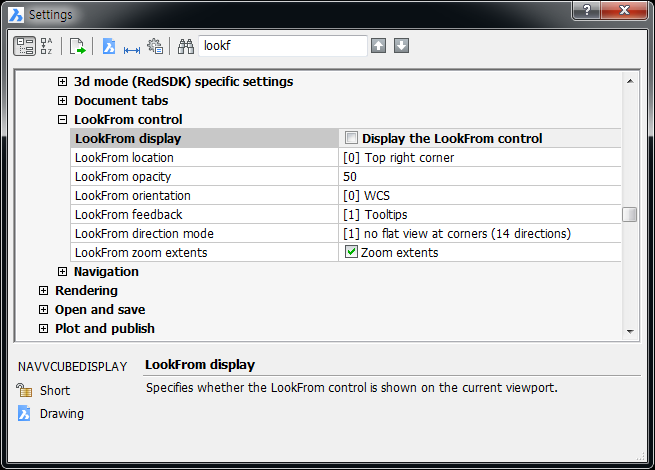The height and width of the screenshot is (470, 655).
Task: Click the Plot and publish label
Action: 105,328
